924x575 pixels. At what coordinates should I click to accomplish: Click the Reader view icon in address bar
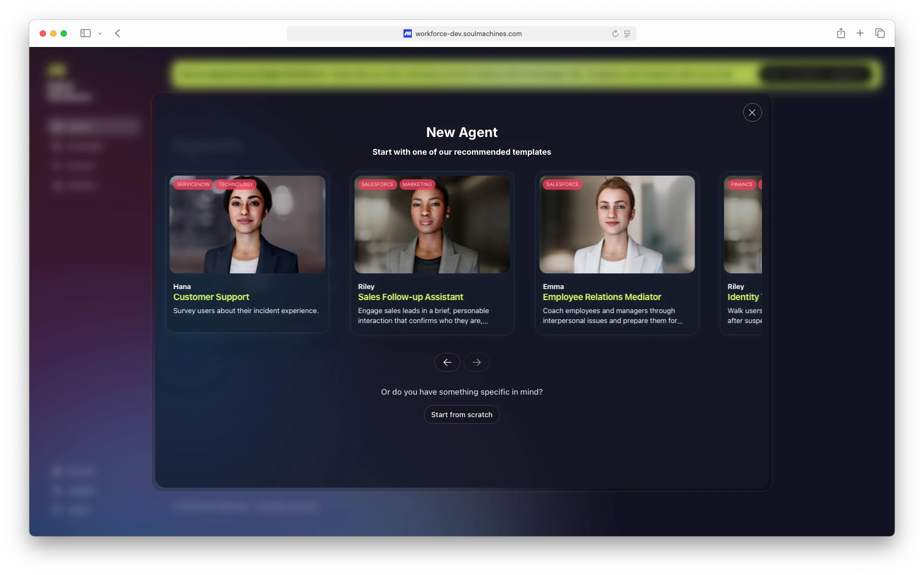coord(627,33)
